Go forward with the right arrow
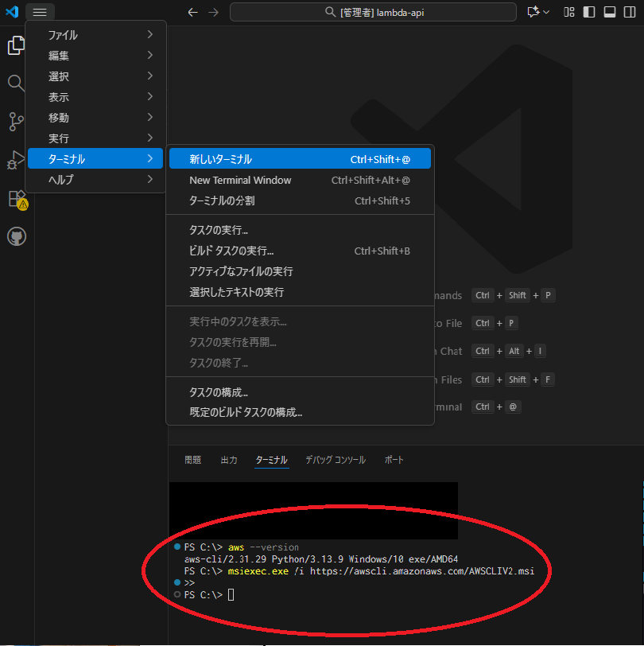Viewport: 644px width, 646px height. 213,13
